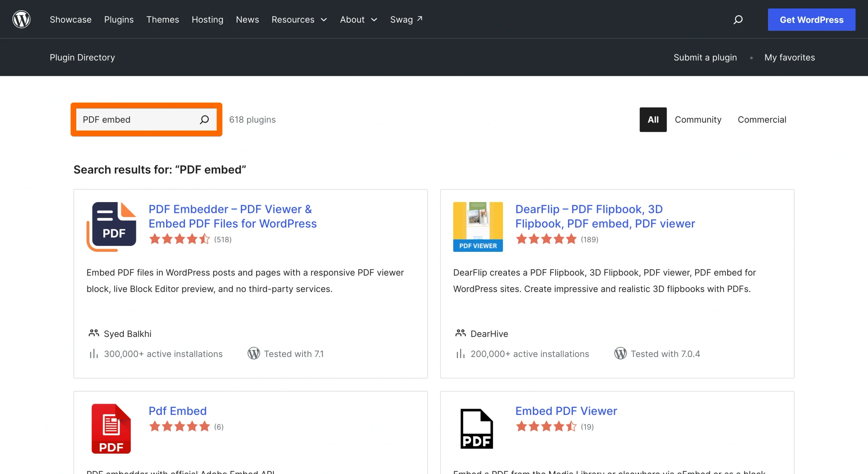Open the site search magnifier in header
This screenshot has height=474, width=868.
coord(738,20)
